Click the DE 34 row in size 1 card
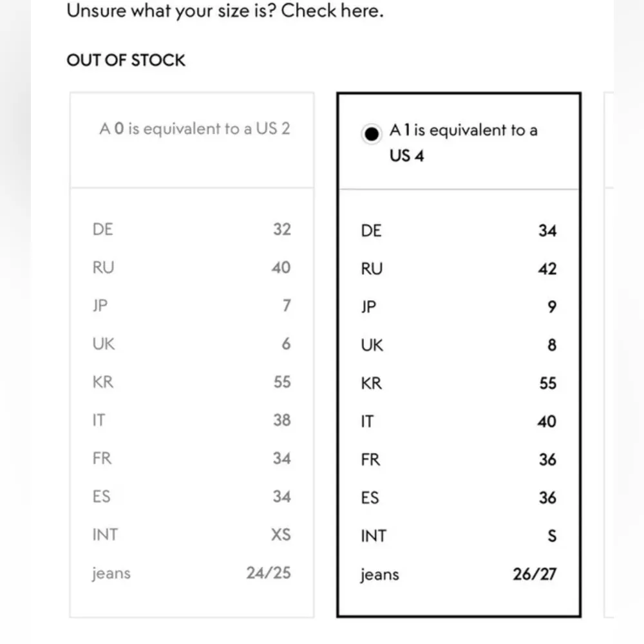 click(x=459, y=231)
